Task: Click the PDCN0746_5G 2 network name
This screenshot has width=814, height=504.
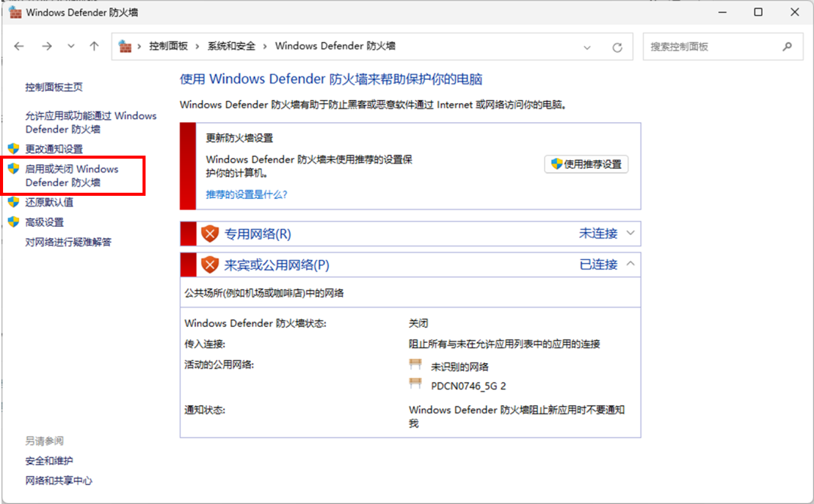Action: coord(468,386)
